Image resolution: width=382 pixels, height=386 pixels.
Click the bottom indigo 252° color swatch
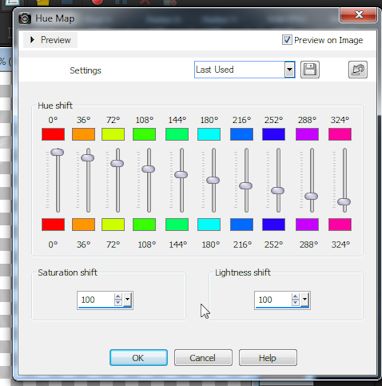[274, 225]
